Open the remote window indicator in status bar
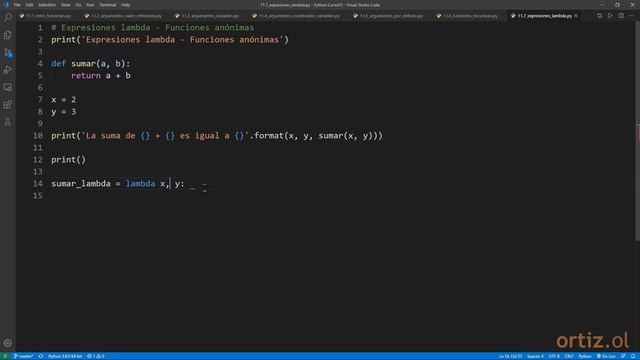The height and width of the screenshot is (360, 640). click(x=5, y=356)
